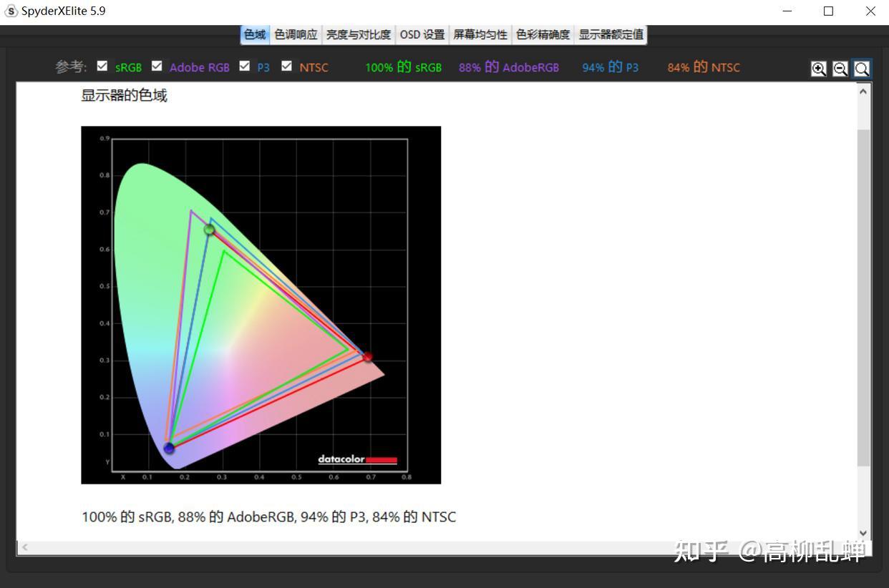Disable the P3 reference checkbox
Screen dimensions: 889x588
[x=245, y=67]
